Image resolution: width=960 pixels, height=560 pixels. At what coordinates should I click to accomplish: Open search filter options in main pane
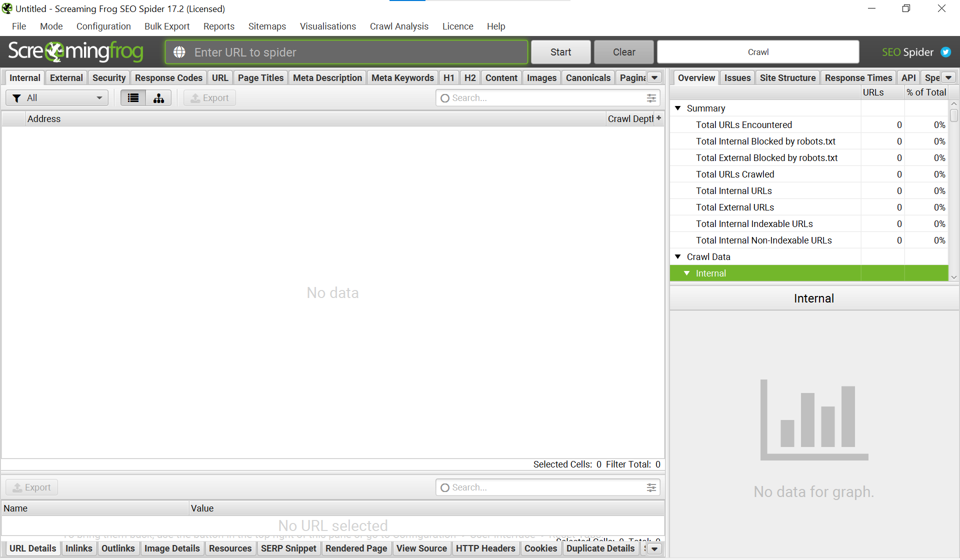pos(651,98)
